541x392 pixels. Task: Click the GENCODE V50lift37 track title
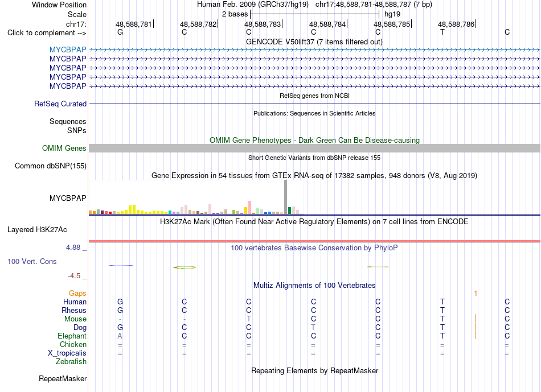coord(314,42)
